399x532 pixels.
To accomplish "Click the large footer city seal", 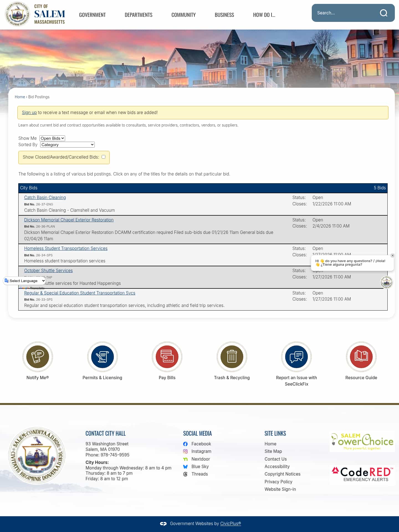I will [37, 456].
